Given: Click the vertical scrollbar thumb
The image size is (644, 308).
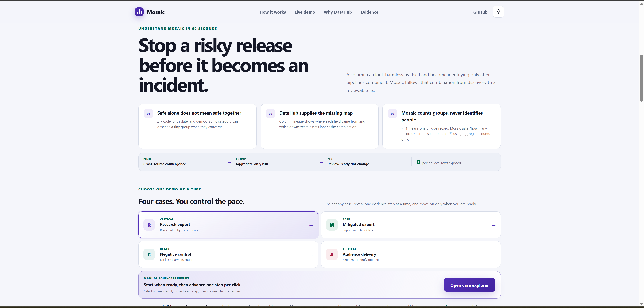Looking at the screenshot, I should 641,78.
